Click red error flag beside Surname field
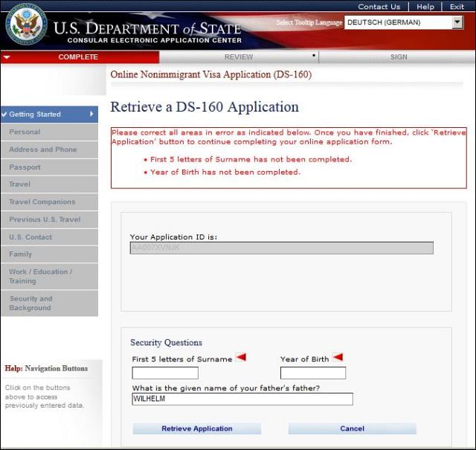The height and width of the screenshot is (450, 476). (240, 358)
